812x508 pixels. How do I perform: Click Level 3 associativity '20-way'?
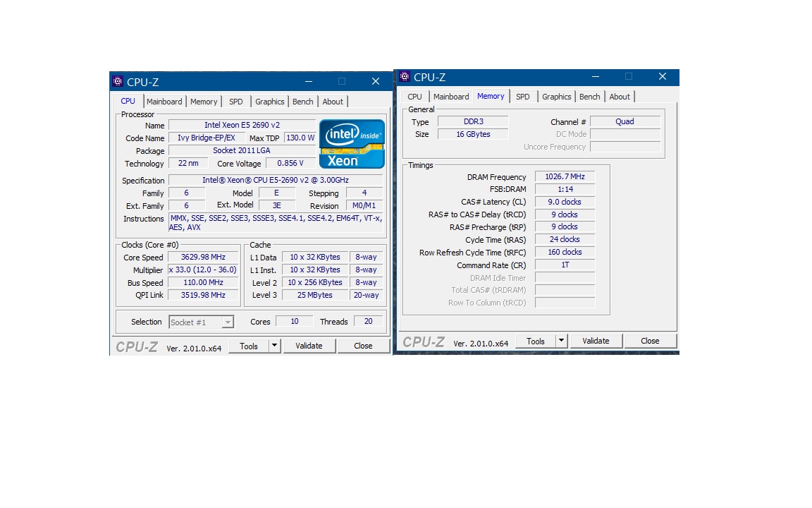(x=366, y=295)
